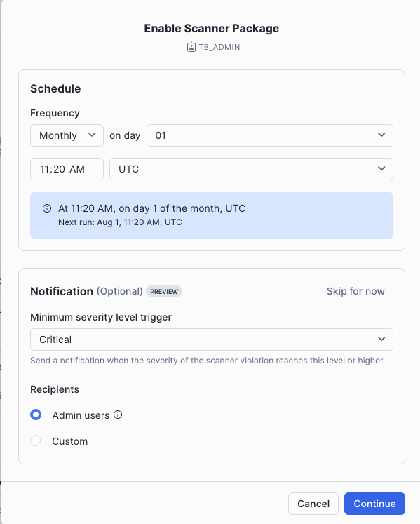Click the Continue button

(x=374, y=504)
